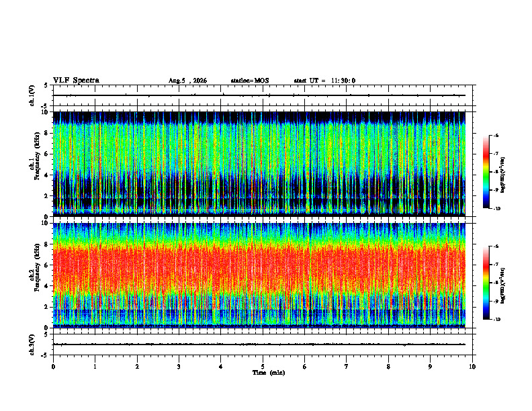
Task: Click the ch.2 frequency axis "8" tick label
Action: 47,244
